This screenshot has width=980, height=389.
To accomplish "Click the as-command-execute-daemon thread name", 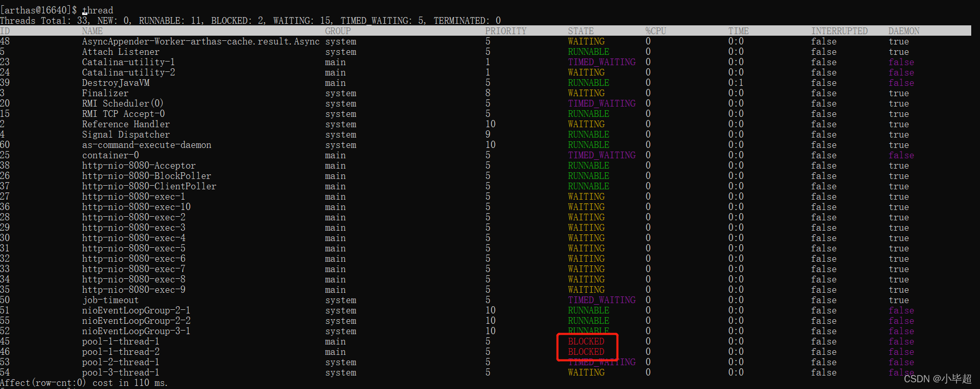I will (147, 145).
